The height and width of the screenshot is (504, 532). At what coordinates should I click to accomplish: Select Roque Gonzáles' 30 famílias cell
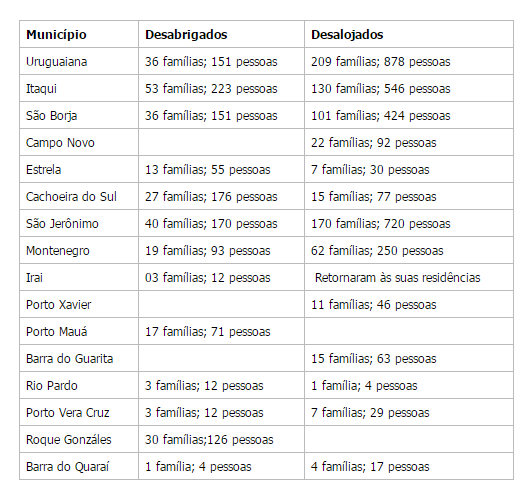point(221,440)
